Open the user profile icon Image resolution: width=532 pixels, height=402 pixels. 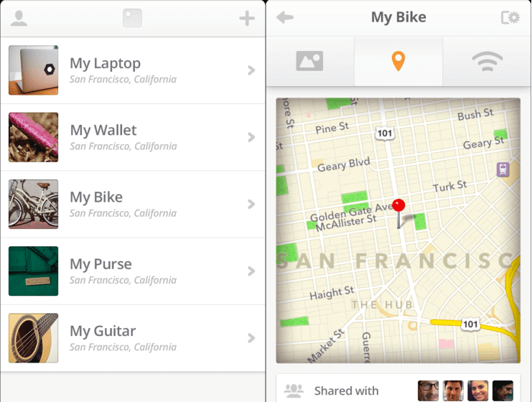(19, 19)
